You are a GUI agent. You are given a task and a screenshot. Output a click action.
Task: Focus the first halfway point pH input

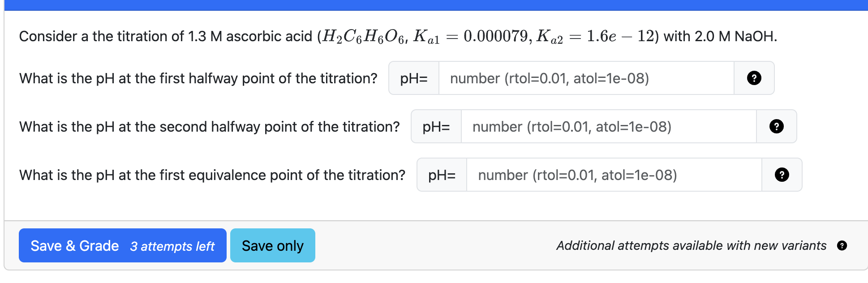[x=586, y=78]
